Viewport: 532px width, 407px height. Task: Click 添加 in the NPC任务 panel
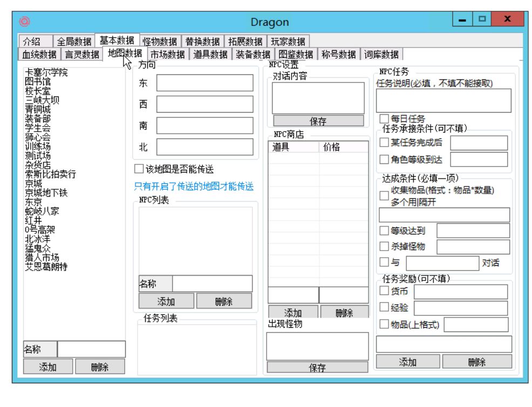point(408,362)
